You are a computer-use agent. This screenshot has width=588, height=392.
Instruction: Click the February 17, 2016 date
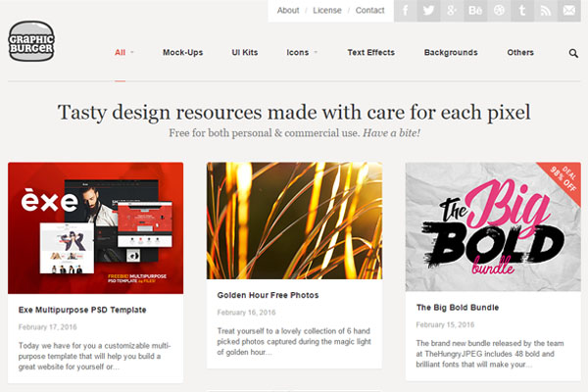pyautogui.click(x=47, y=327)
